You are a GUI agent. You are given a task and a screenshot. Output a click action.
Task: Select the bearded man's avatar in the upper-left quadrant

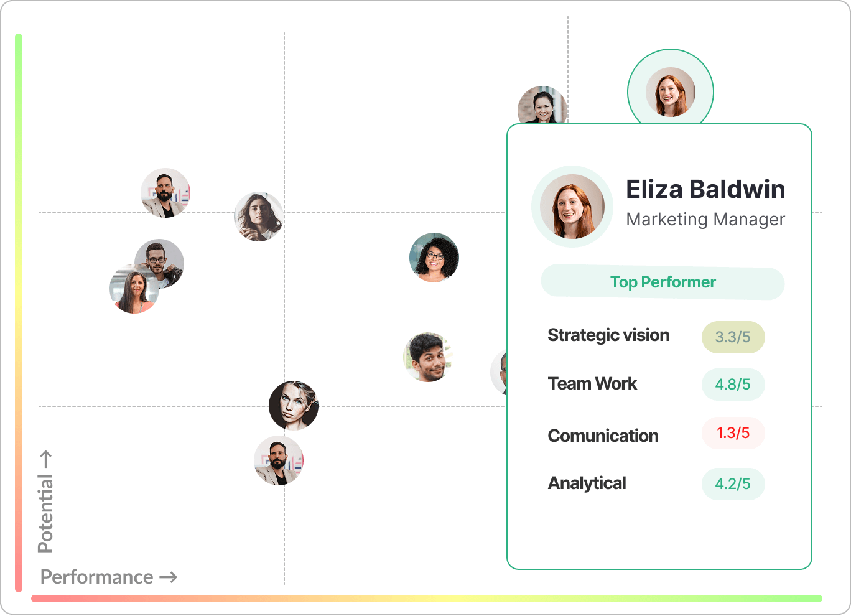click(165, 193)
